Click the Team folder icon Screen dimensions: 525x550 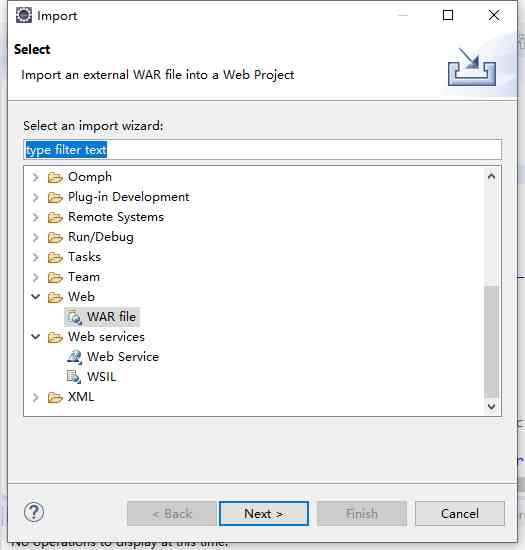coord(55,277)
